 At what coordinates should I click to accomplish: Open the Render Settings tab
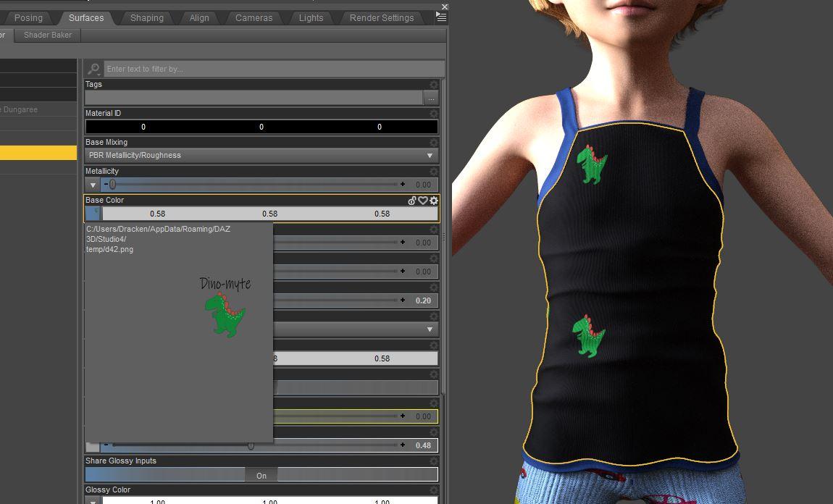pos(381,18)
